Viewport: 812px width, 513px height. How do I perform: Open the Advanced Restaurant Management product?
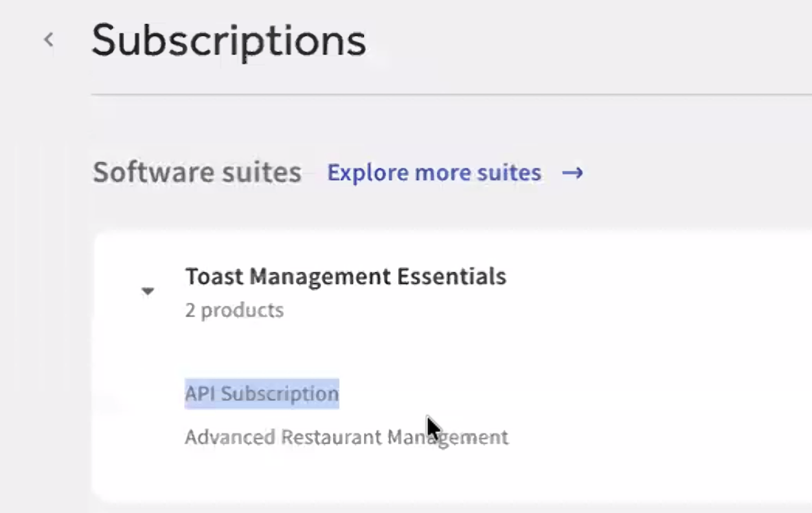pyautogui.click(x=346, y=437)
